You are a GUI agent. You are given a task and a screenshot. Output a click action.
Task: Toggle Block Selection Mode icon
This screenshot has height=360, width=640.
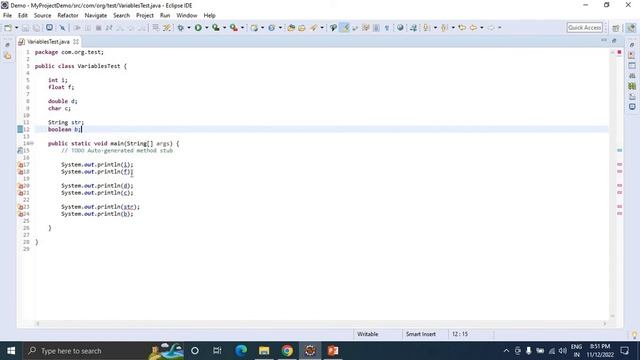tap(376, 28)
